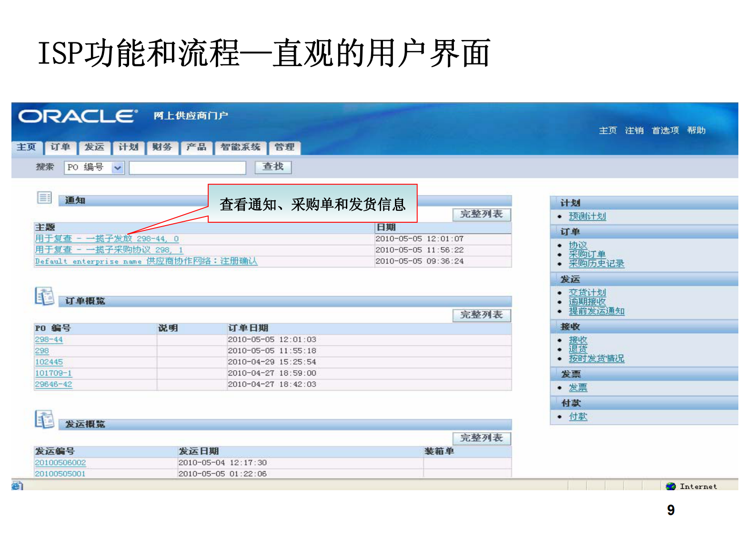Image resolution: width=756 pixels, height=534 pixels.
Task: Click the 协议 link under 订单
Action: pos(578,245)
